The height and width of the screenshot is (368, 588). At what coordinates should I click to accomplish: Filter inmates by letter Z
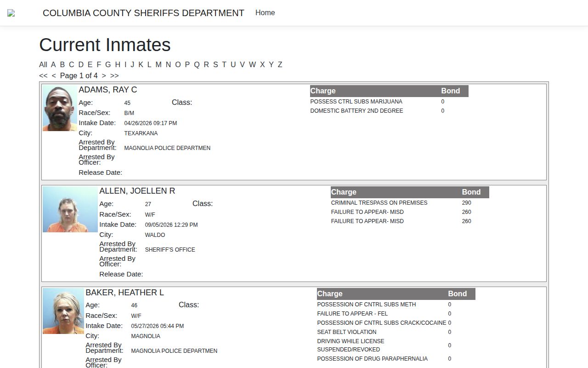click(280, 64)
